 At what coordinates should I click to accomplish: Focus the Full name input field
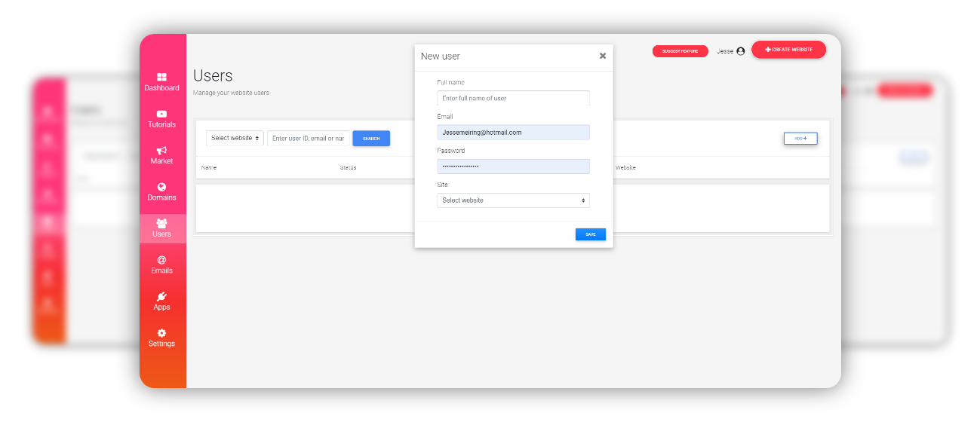click(513, 99)
